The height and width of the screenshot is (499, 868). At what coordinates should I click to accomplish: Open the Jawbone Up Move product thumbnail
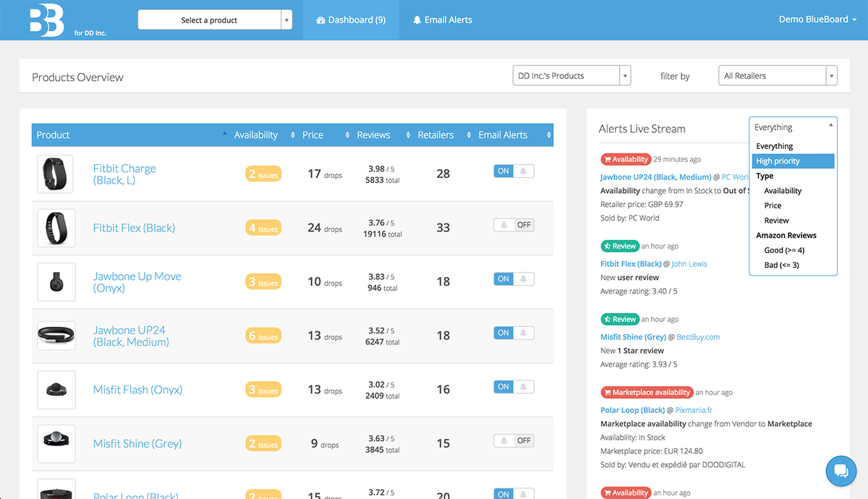[x=56, y=282]
